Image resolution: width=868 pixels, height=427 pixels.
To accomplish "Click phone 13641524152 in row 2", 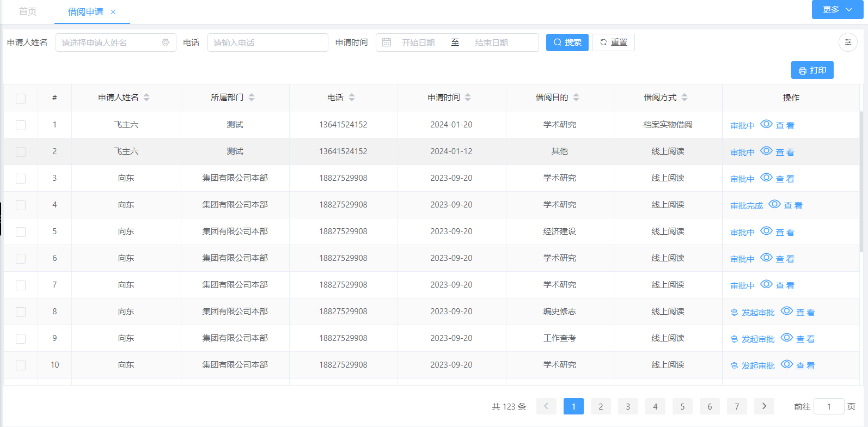I will pos(343,151).
